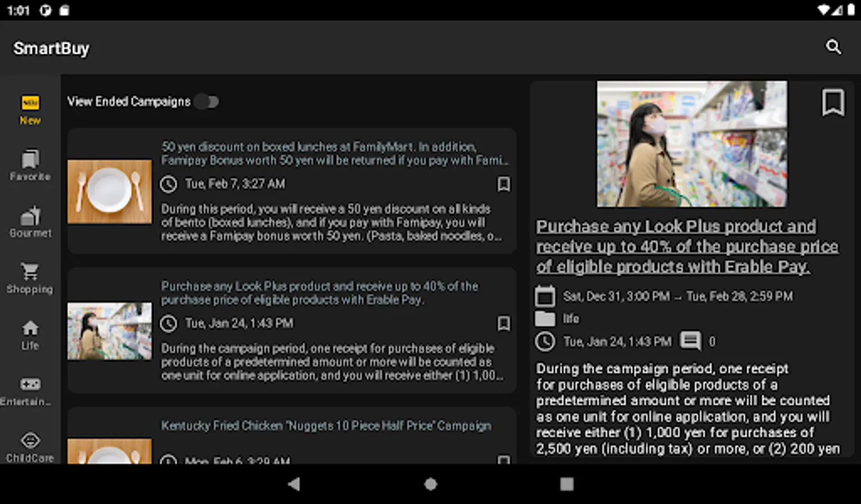Click the clock icon next to Tue, Feb 7, 3:27 AM
This screenshot has width=861, height=504.
(x=169, y=184)
